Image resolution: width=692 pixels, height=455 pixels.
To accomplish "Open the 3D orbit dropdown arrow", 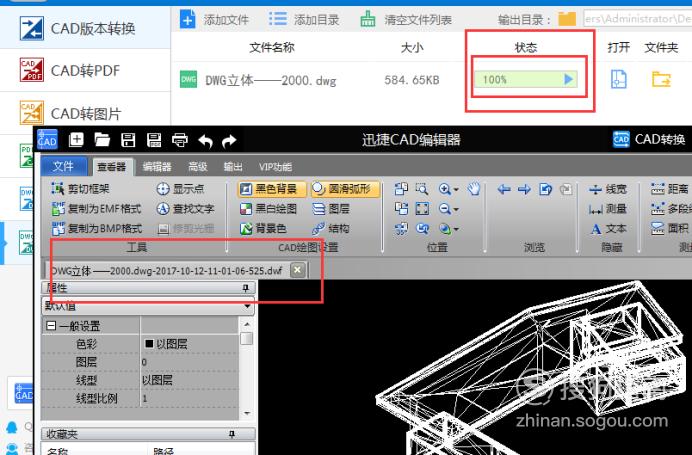I will coord(456,229).
